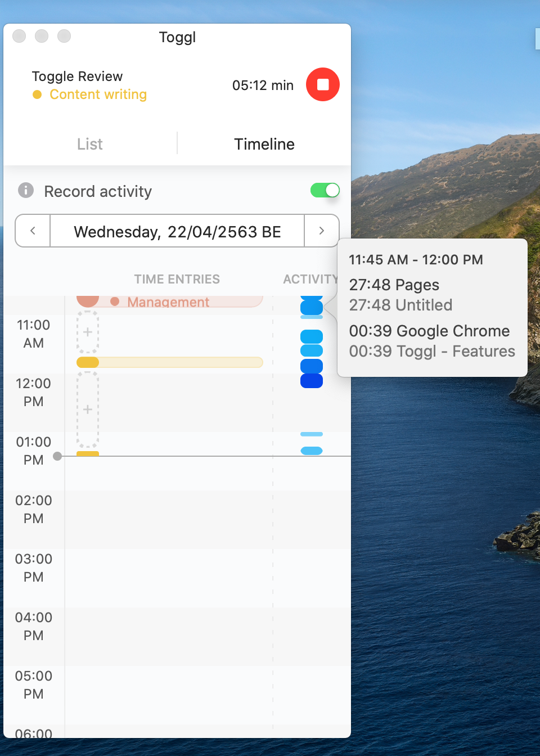Image resolution: width=540 pixels, height=756 pixels.
Task: Add time entry in the 12:00 PM slot
Action: click(88, 409)
